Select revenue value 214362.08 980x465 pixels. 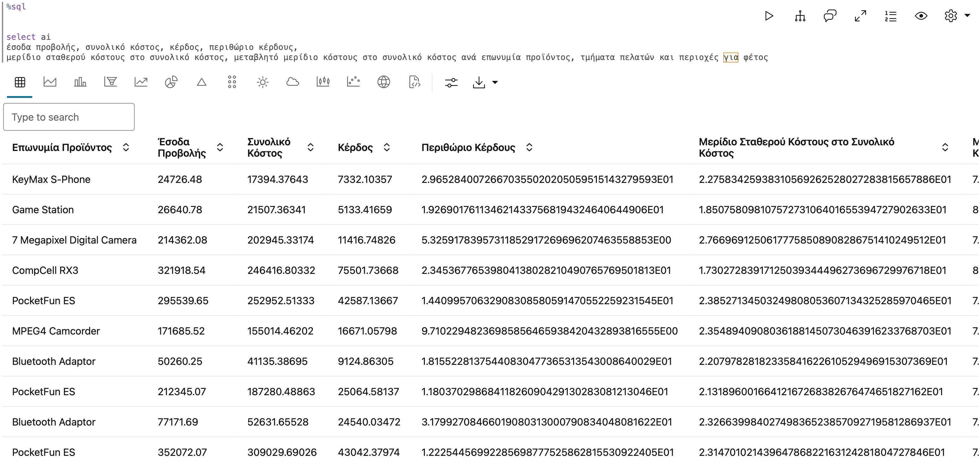pos(183,240)
